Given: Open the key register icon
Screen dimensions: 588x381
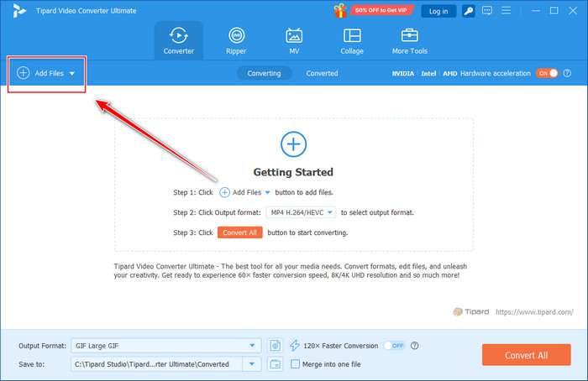Looking at the screenshot, I should [468, 11].
